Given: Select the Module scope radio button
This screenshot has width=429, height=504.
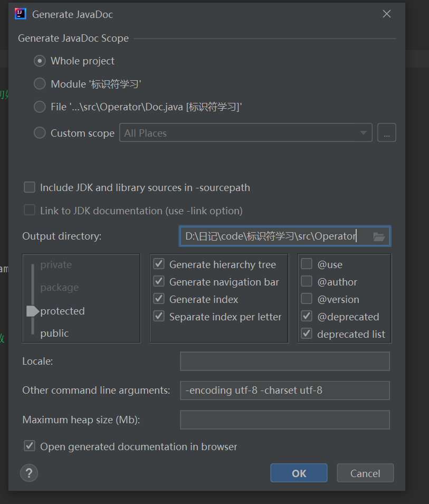Looking at the screenshot, I should 40,84.
